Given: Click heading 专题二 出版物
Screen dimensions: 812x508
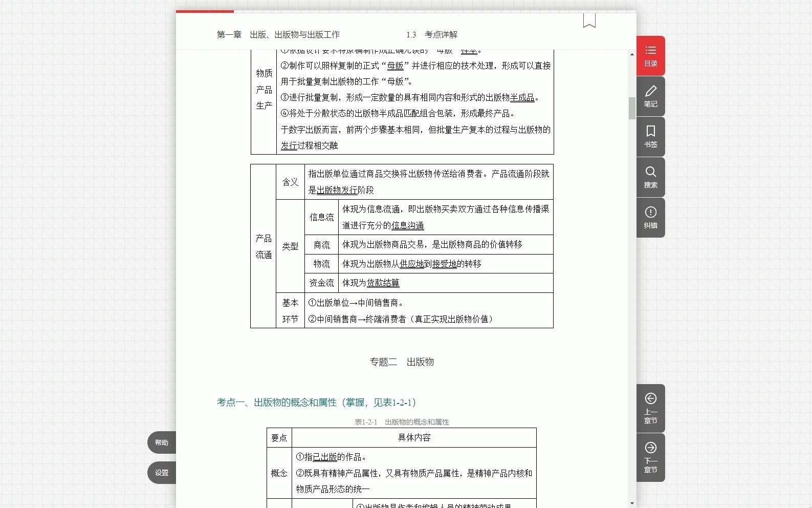Looking at the screenshot, I should tap(402, 362).
